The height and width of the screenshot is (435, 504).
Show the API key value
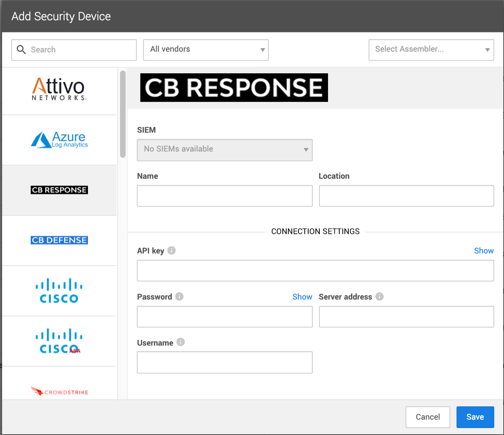484,251
